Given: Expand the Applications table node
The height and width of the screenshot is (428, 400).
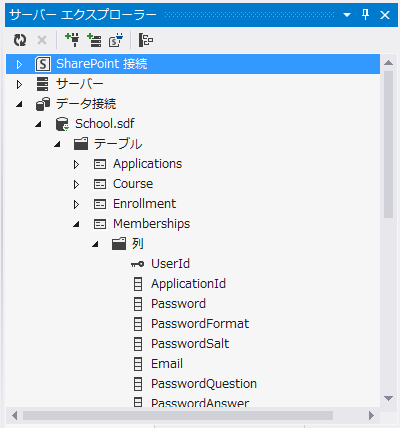Looking at the screenshot, I should point(76,164).
